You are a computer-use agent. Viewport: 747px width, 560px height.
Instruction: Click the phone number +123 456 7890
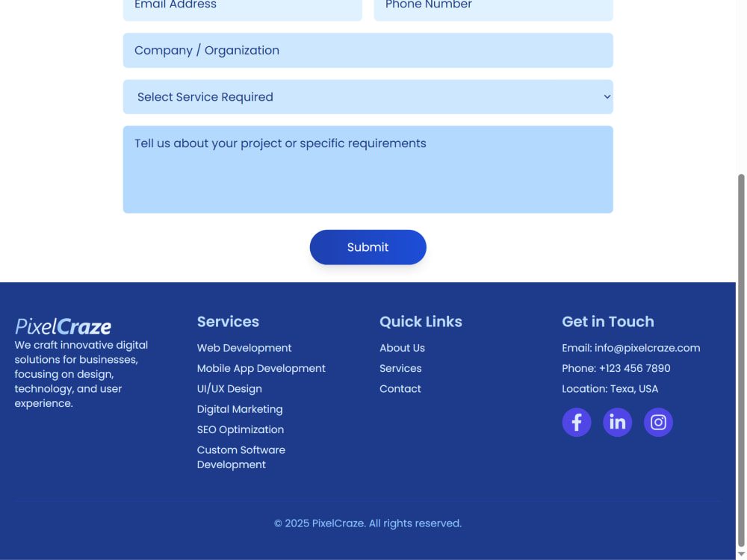[x=634, y=369]
